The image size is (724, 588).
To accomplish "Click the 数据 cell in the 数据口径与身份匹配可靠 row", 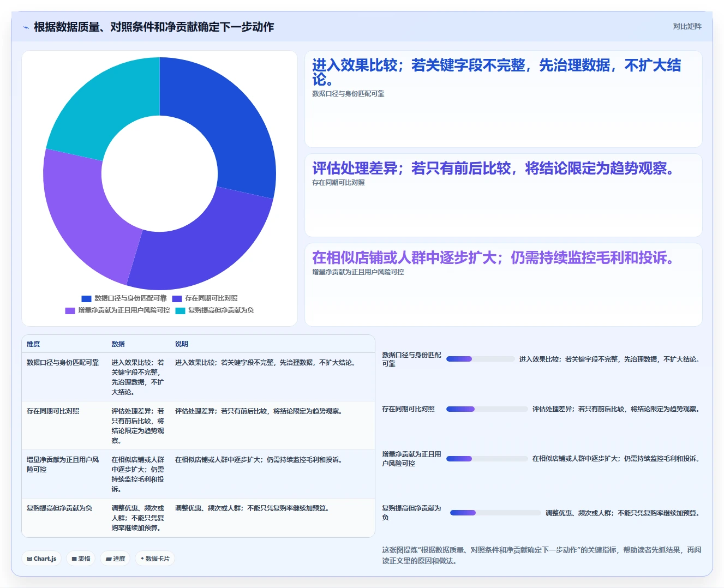I will 138,377.
